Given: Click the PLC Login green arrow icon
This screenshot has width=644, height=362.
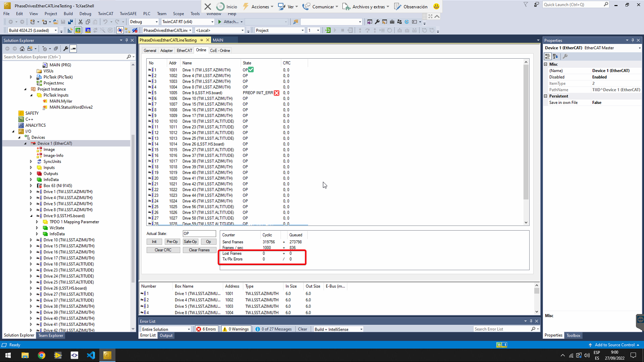Looking at the screenshot, I should pos(328,30).
